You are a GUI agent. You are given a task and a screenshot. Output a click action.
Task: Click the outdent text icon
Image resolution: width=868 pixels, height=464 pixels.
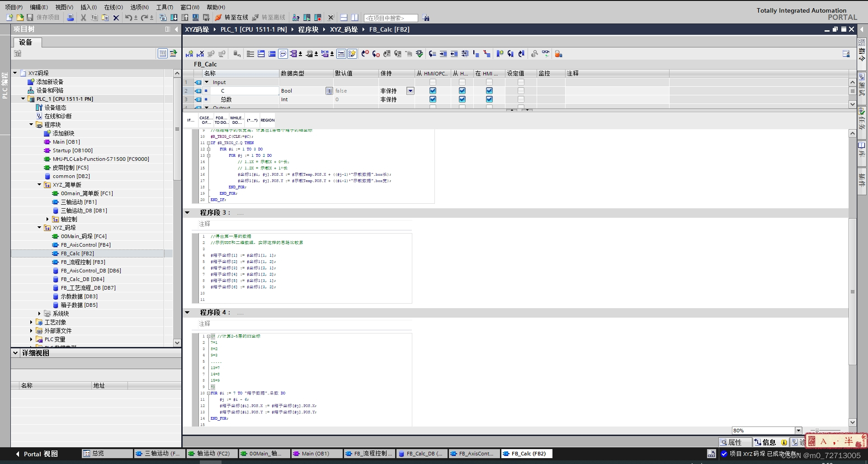(x=454, y=54)
